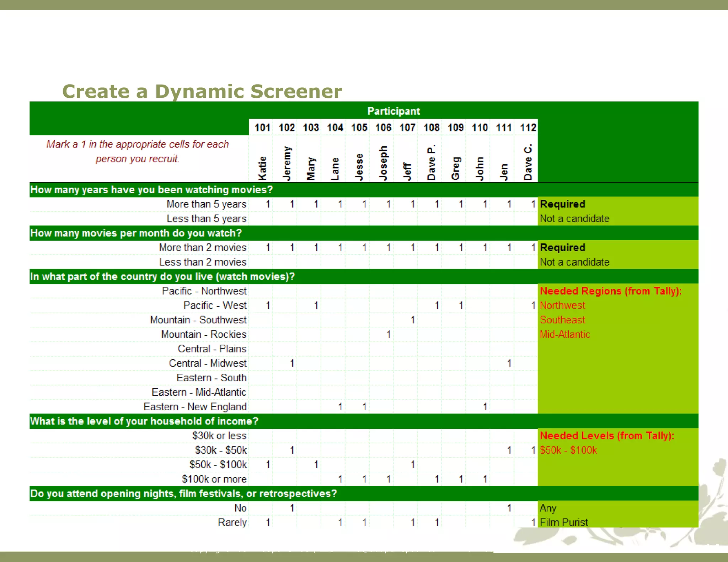This screenshot has width=728, height=562.
Task: Click the 'How many years have you been watching movies?' row
Action: pos(364,190)
